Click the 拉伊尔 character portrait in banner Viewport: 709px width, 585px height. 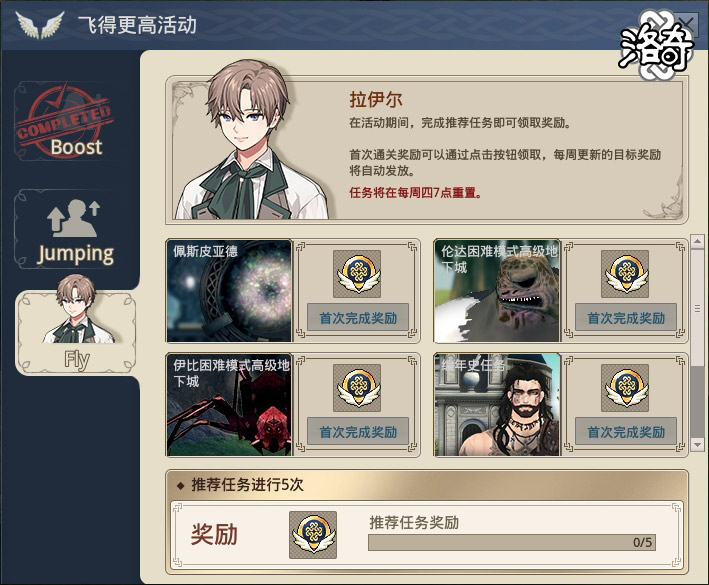pyautogui.click(x=253, y=140)
